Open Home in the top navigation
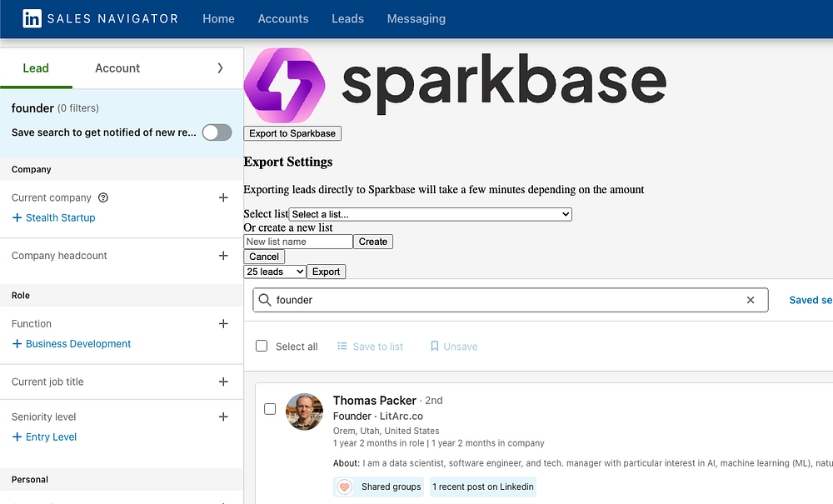The width and height of the screenshot is (833, 504). point(218,18)
